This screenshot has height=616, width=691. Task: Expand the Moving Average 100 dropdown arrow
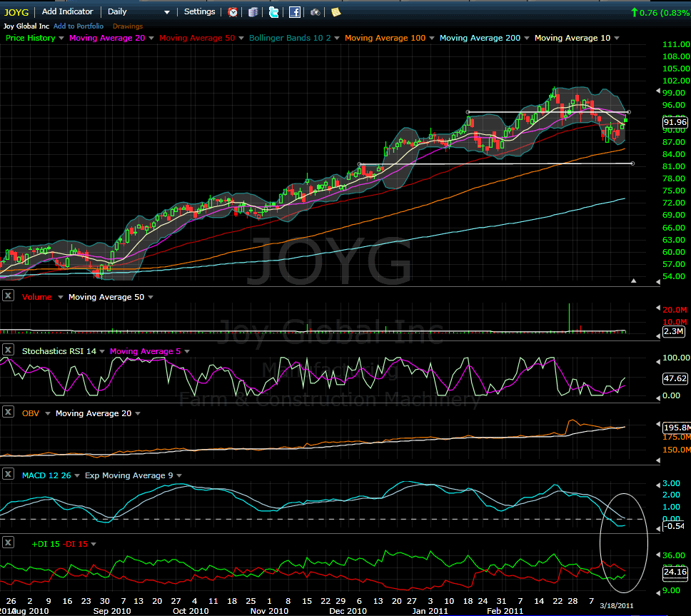point(431,39)
